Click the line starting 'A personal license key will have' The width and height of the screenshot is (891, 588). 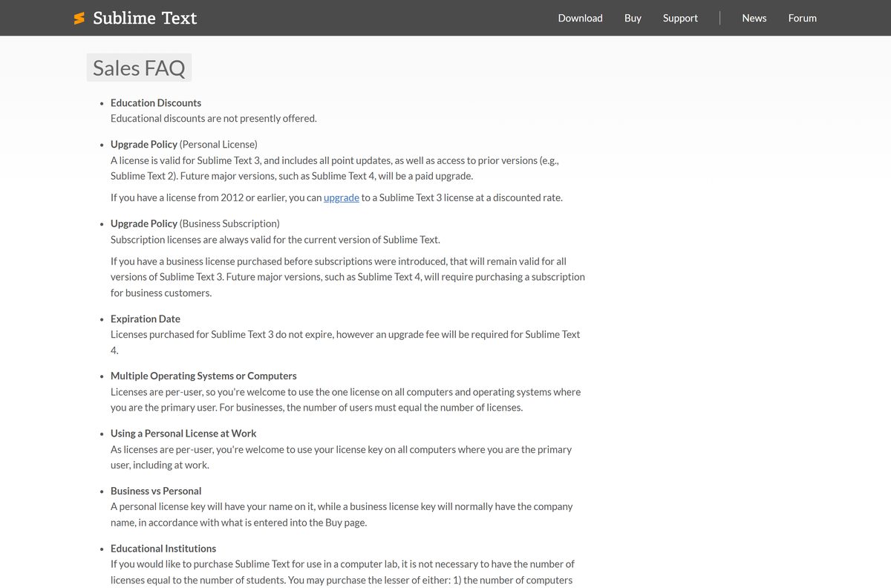(x=342, y=506)
